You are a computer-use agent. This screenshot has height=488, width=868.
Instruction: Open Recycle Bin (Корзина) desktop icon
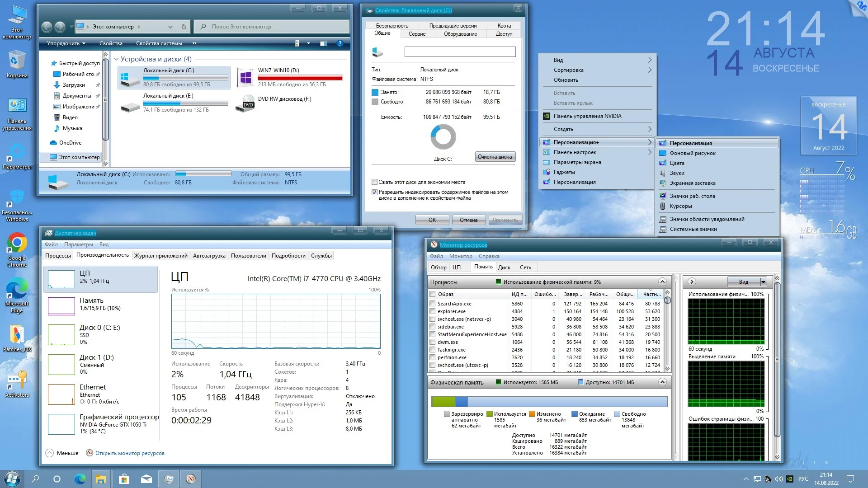[x=17, y=61]
